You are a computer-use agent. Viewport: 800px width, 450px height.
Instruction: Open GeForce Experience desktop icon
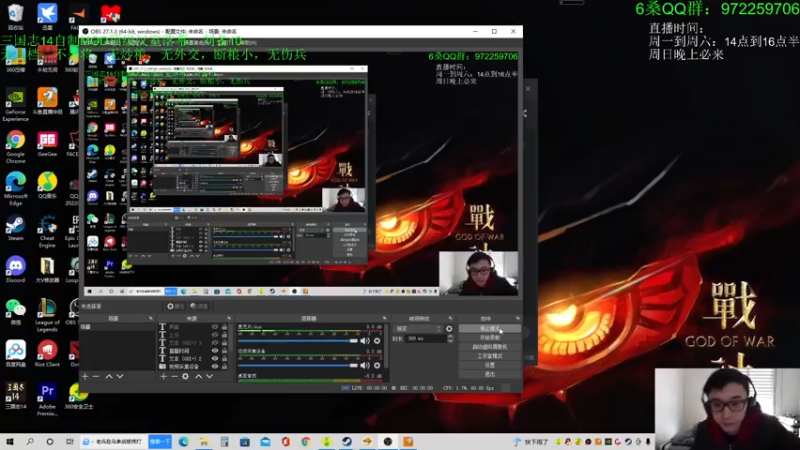click(x=15, y=105)
